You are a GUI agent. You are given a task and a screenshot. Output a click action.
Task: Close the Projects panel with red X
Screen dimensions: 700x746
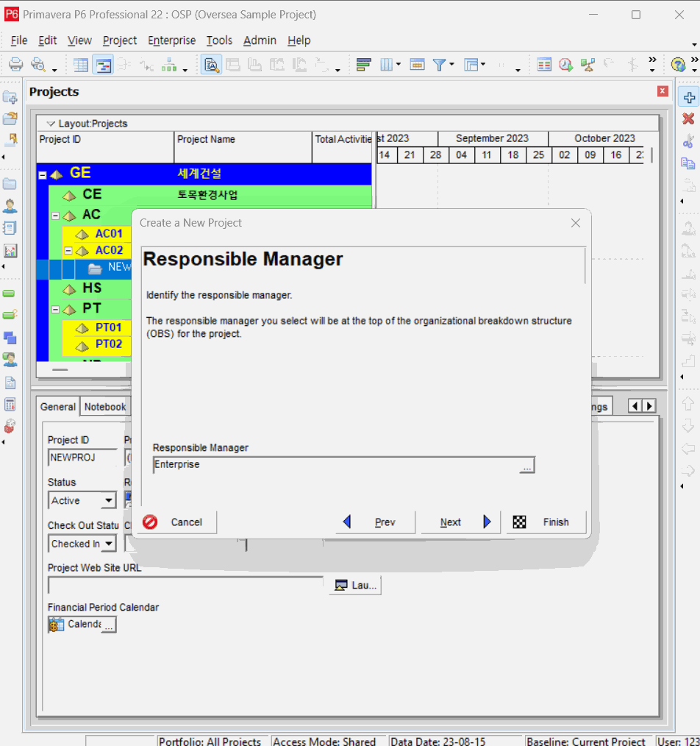662,91
